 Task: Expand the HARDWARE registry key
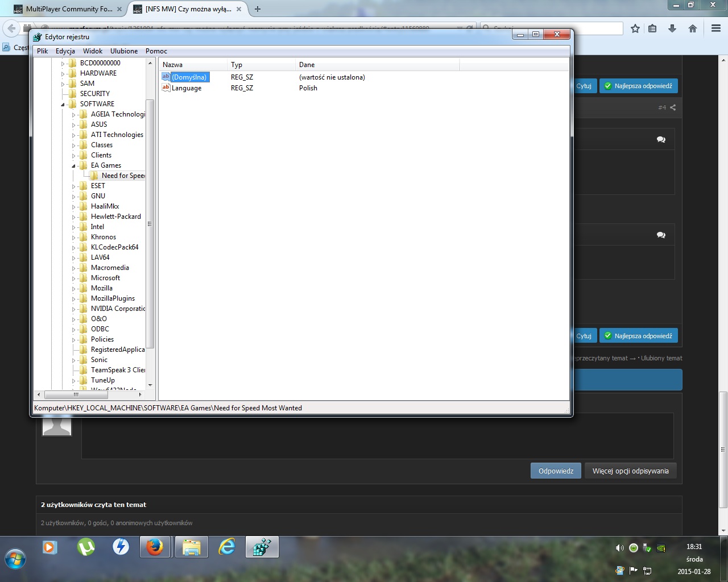(63, 74)
